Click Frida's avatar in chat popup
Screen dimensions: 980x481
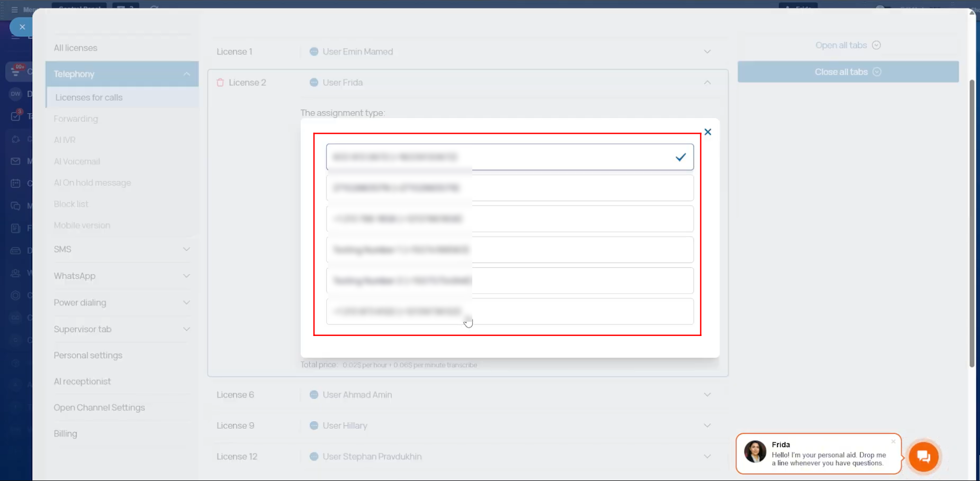[x=755, y=452]
